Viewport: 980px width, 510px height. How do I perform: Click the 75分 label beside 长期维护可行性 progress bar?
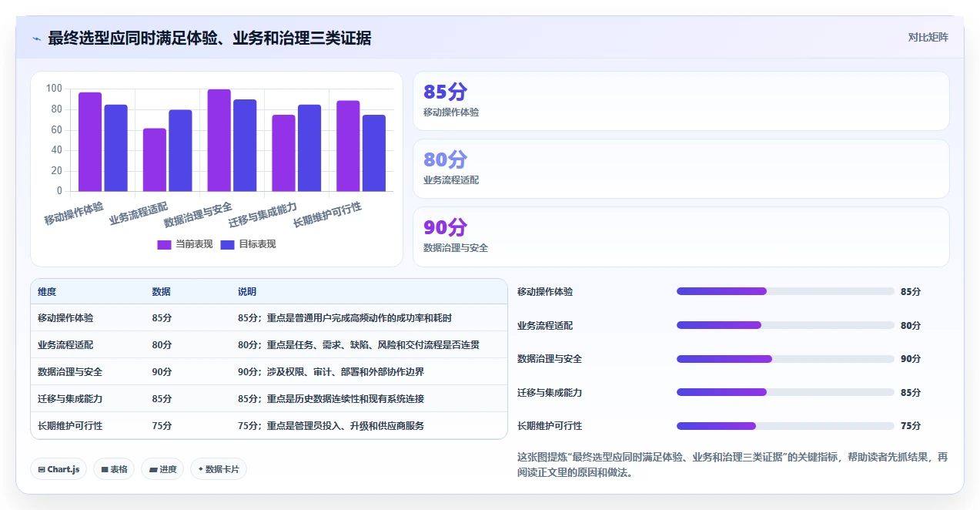point(911,425)
